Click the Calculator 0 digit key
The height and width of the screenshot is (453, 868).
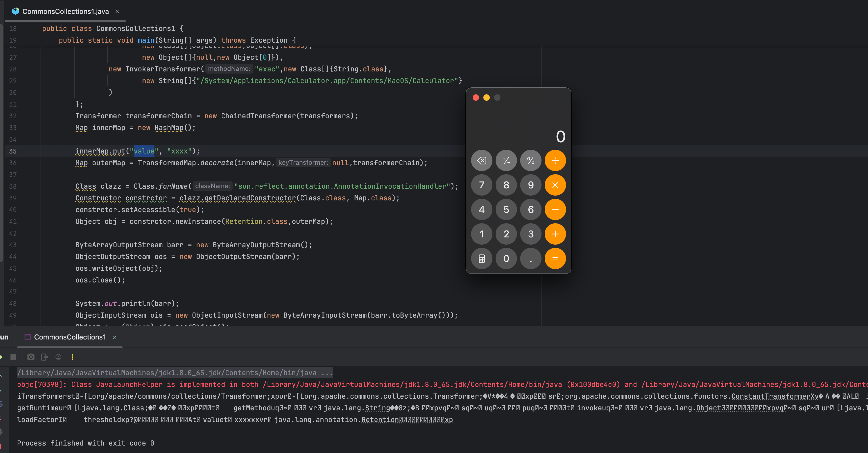pos(506,258)
